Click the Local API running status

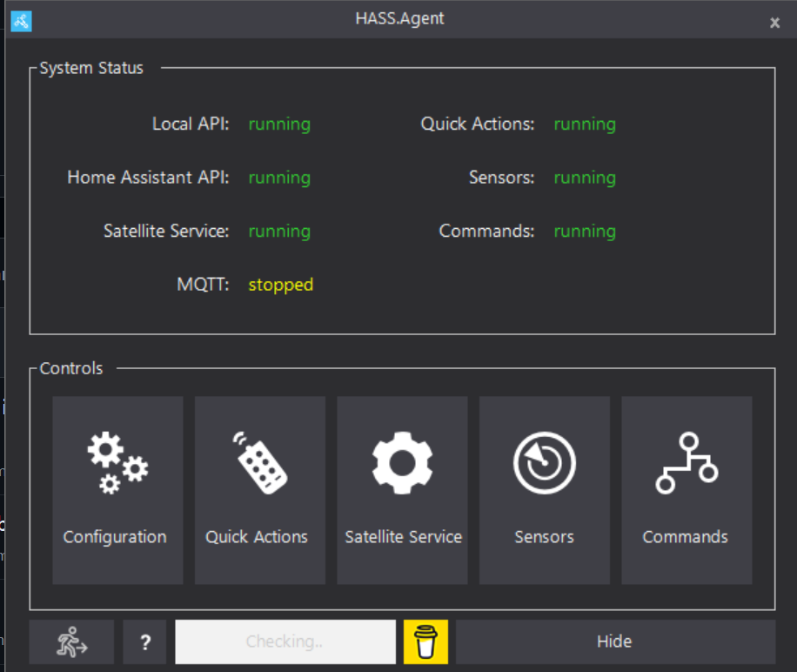(x=279, y=124)
